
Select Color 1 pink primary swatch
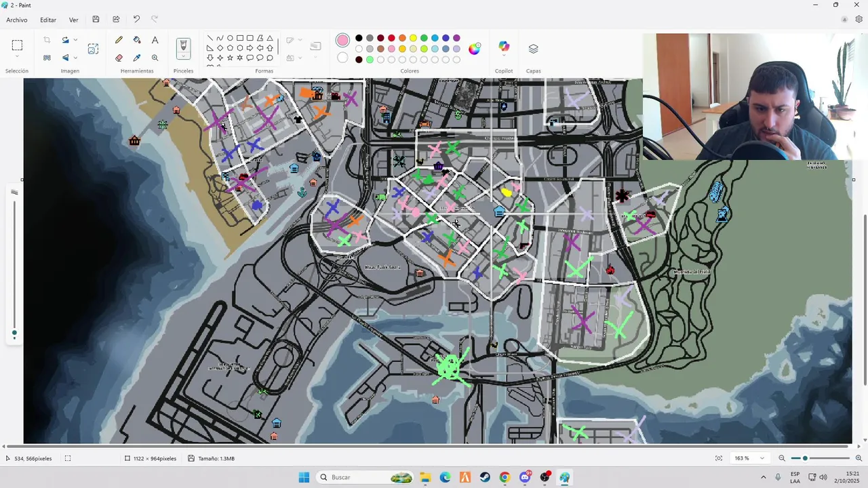click(x=342, y=41)
